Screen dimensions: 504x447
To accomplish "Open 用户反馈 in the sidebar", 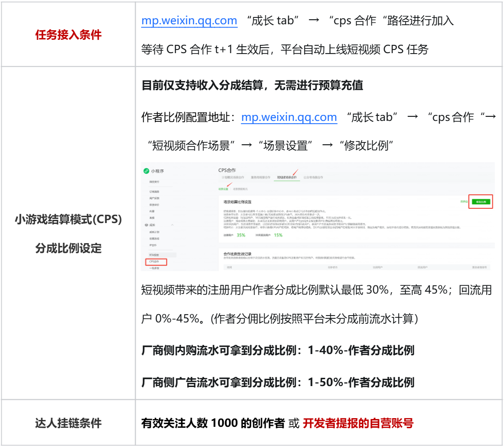I will [154, 198].
